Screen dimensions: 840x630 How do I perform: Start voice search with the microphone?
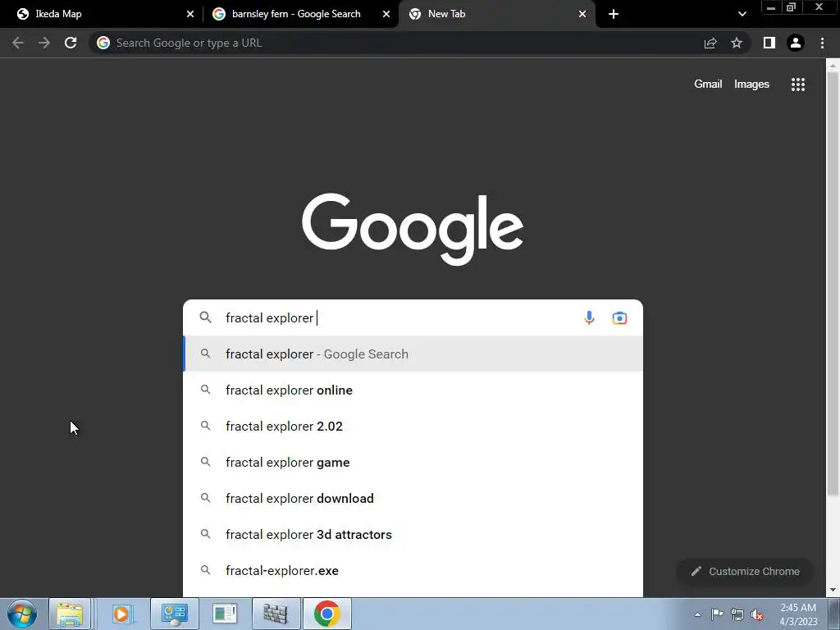pos(589,317)
